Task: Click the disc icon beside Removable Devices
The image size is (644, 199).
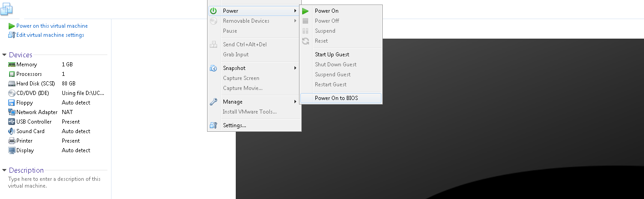Action: pos(213,21)
